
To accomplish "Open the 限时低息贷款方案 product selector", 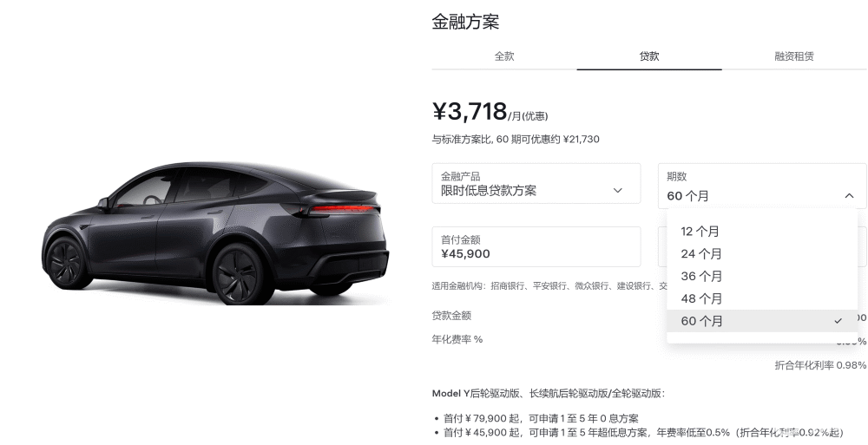I will 536,183.
